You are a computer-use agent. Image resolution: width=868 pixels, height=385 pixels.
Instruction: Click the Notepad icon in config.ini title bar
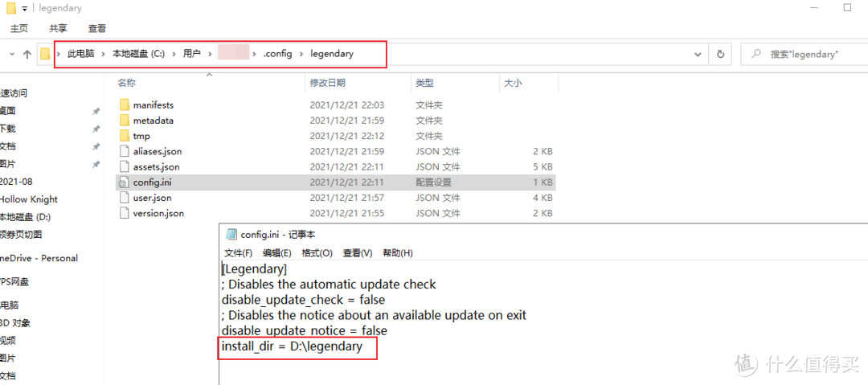point(231,235)
